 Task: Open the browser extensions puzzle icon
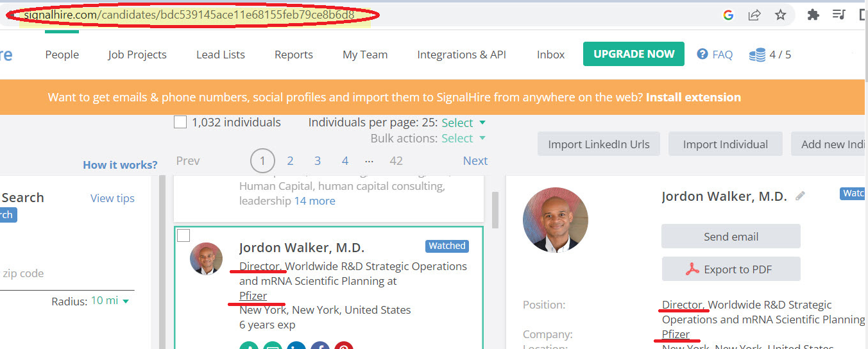click(x=813, y=15)
